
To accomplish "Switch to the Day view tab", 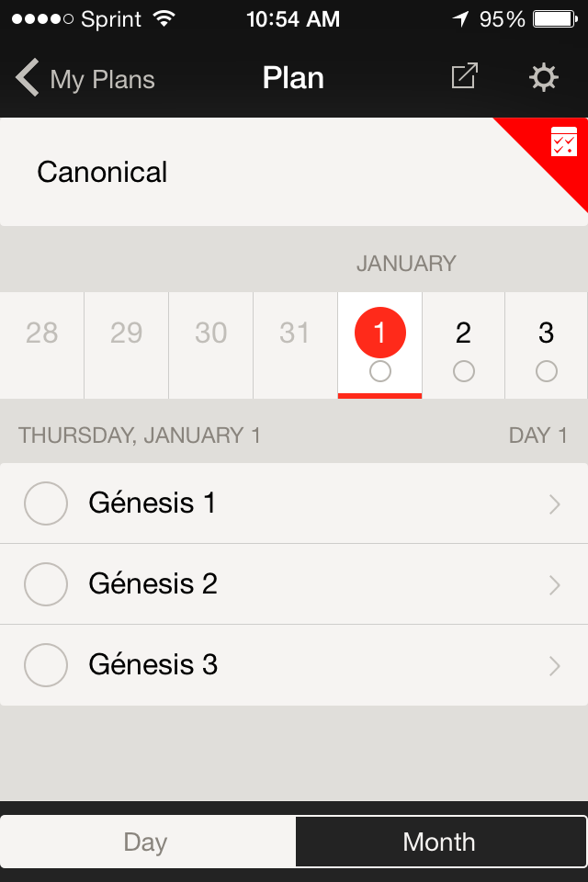I will click(147, 842).
